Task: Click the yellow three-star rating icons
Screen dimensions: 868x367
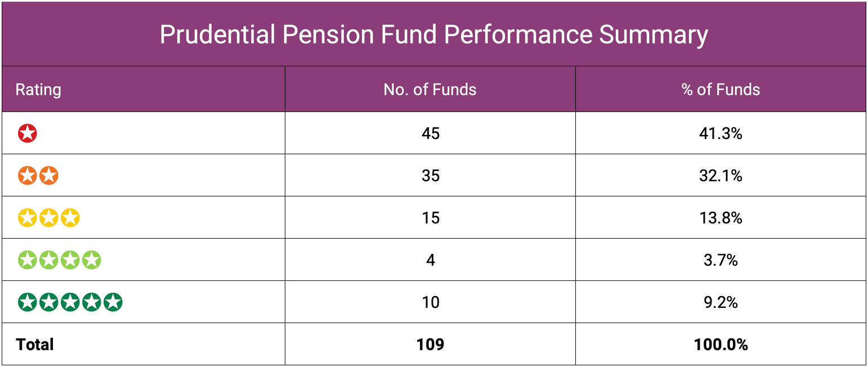Action: click(49, 218)
